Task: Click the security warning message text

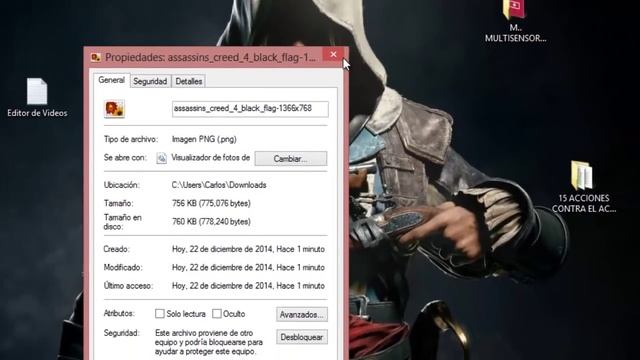Action: tap(209, 342)
